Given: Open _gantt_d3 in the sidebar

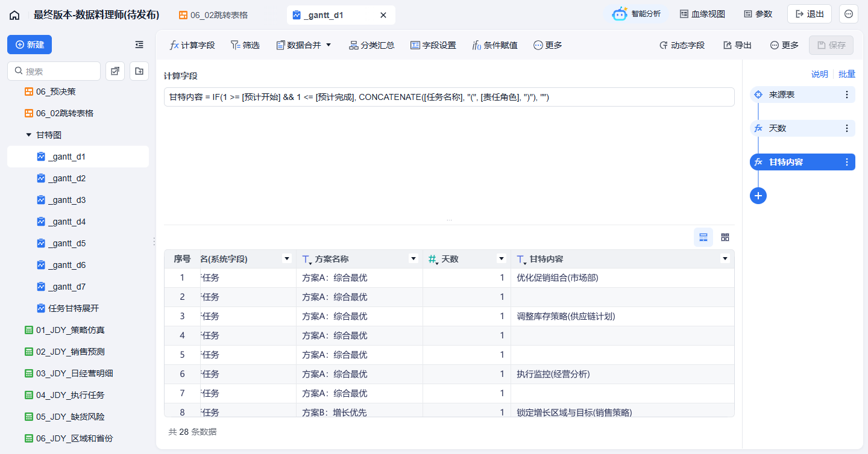Looking at the screenshot, I should (x=78, y=200).
